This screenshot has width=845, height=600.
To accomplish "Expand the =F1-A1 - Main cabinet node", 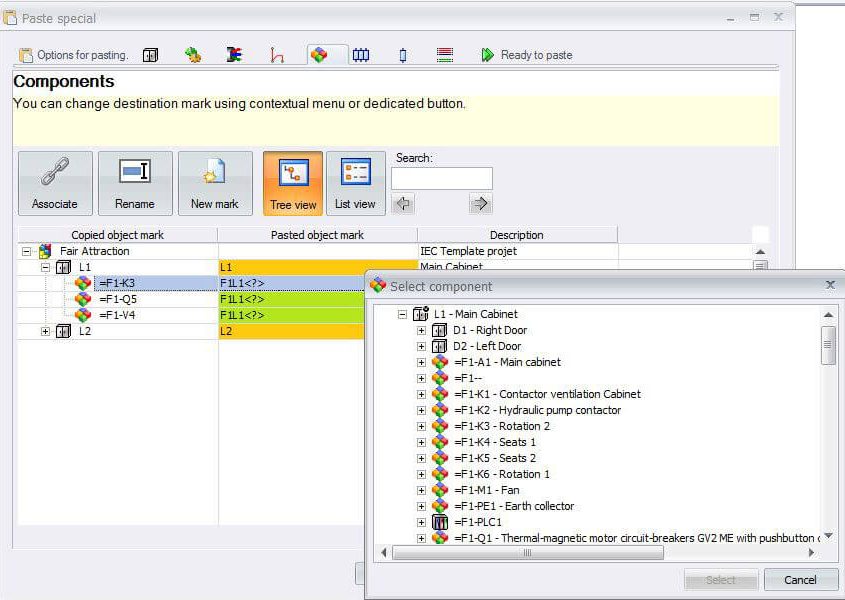I will pyautogui.click(x=421, y=362).
